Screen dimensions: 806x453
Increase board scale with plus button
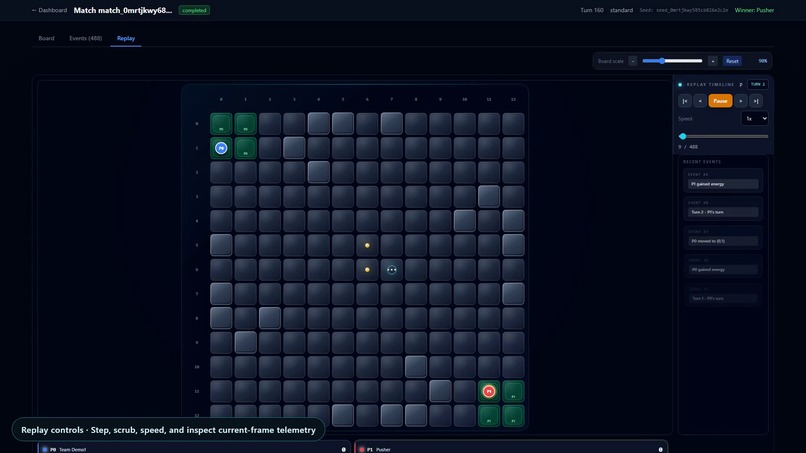(712, 61)
